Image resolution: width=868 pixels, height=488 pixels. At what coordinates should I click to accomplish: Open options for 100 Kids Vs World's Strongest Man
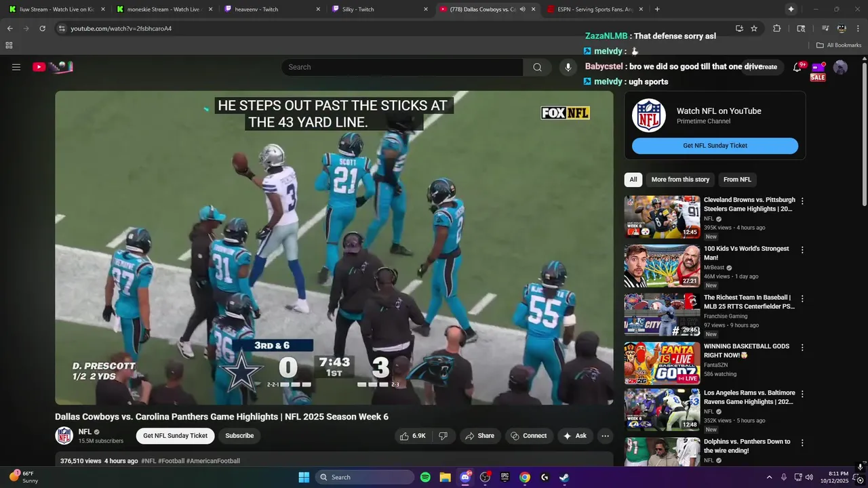(x=802, y=250)
